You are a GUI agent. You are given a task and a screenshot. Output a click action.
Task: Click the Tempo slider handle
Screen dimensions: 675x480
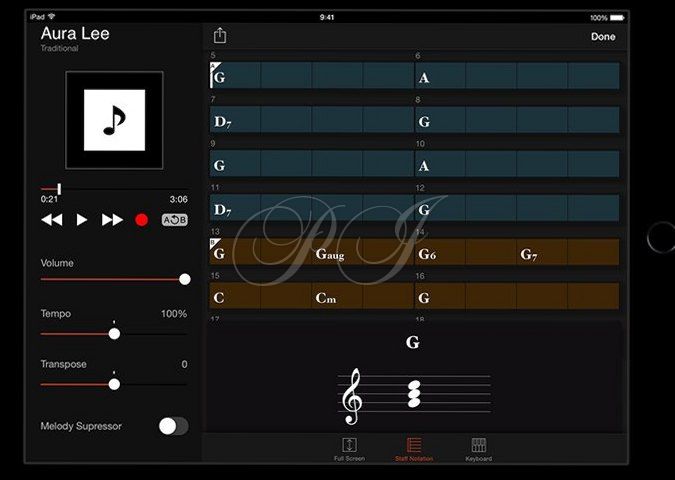click(x=114, y=334)
